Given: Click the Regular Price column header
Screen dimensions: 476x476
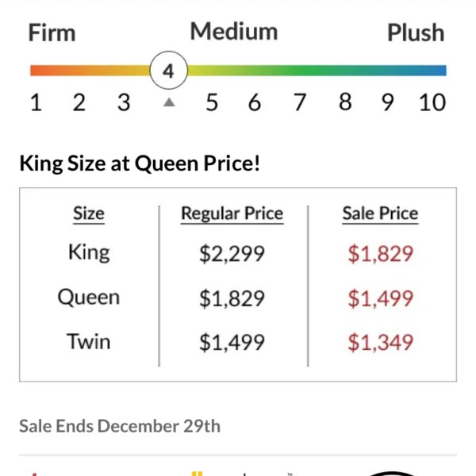Looking at the screenshot, I should [232, 213].
